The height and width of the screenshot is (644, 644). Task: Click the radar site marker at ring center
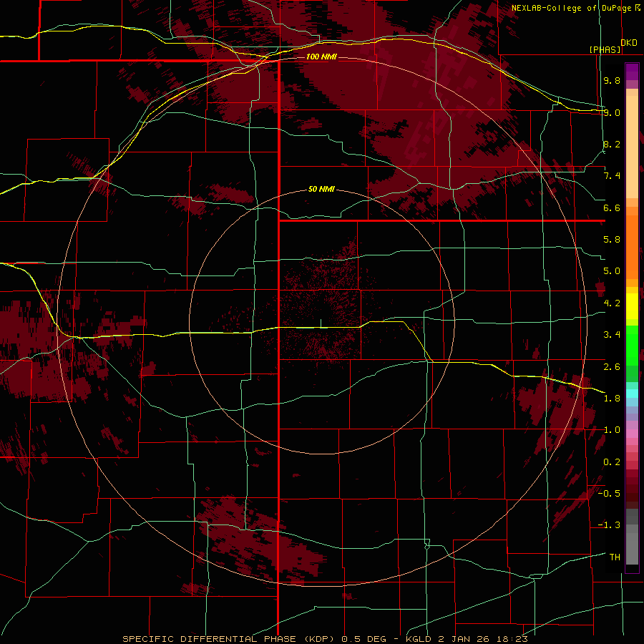[321, 323]
